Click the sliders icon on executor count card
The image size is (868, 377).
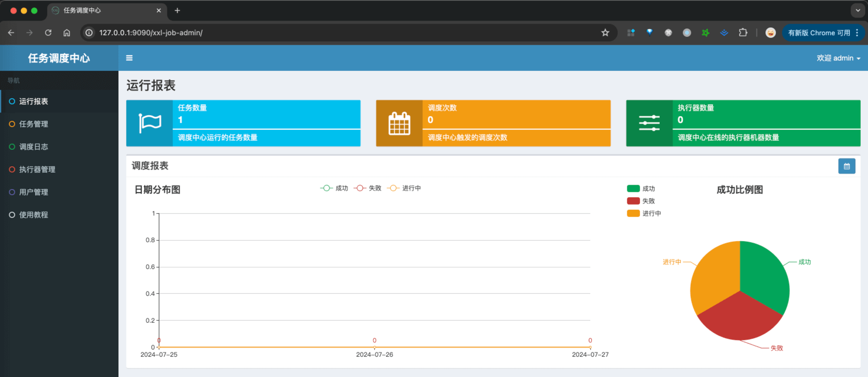[x=649, y=123]
